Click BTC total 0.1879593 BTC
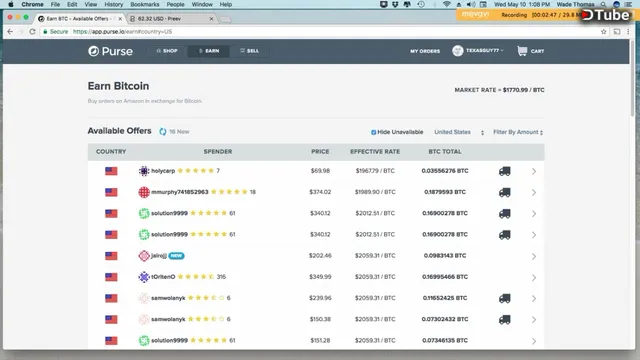Image resolution: width=640 pixels, height=360 pixels. 445,192
